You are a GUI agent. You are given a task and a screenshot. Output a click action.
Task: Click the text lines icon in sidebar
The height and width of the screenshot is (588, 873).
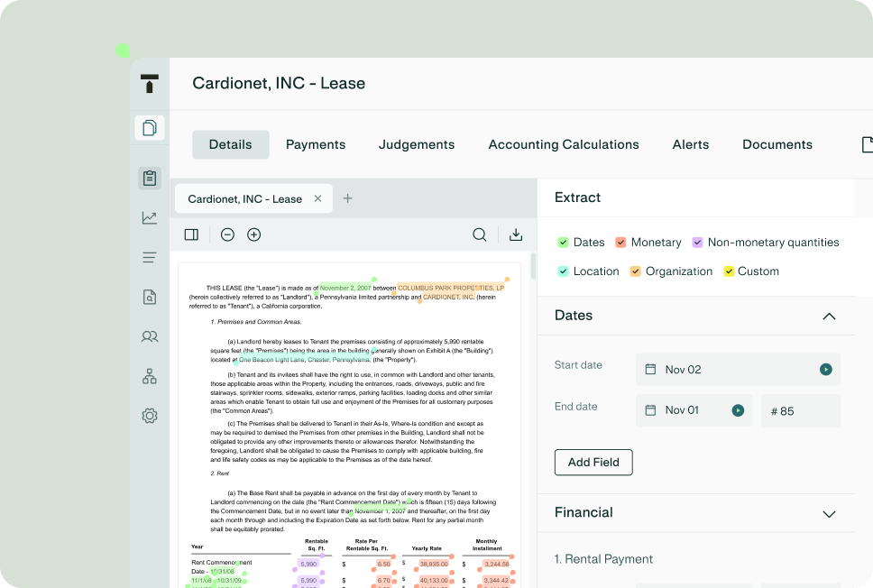[149, 257]
